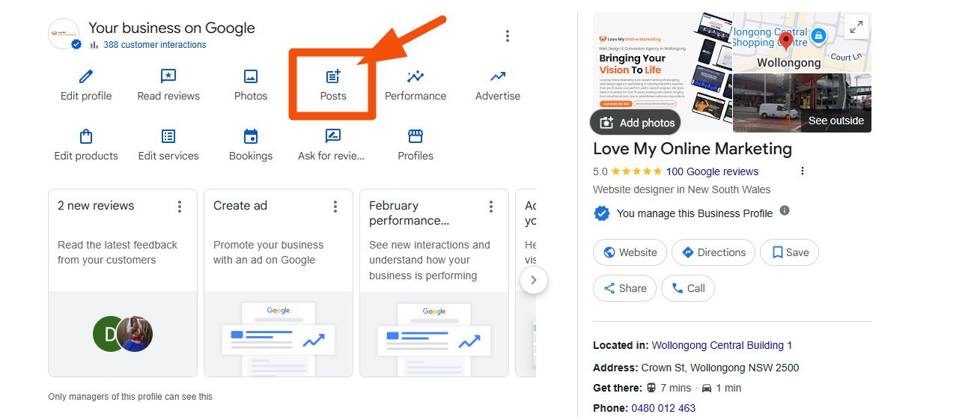This screenshot has width=980, height=417.
Task: Open options on Create ad card
Action: click(335, 207)
